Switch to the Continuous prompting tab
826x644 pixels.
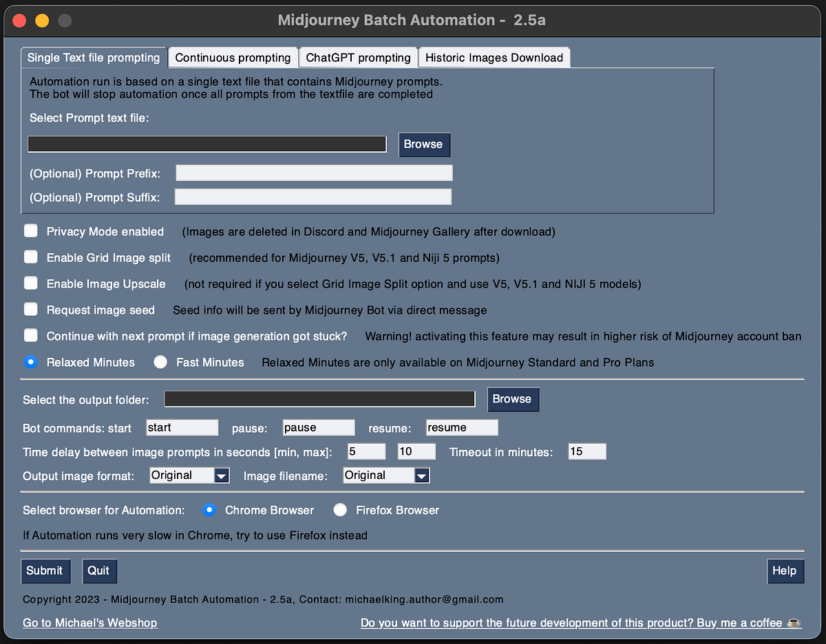(233, 57)
